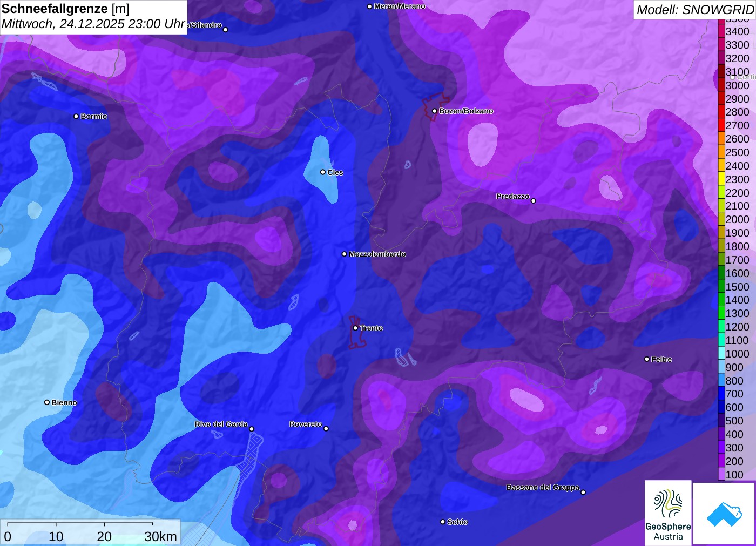Click the blue house-and-cloud logo
Viewport: 756px width, 546px height.
click(x=724, y=514)
